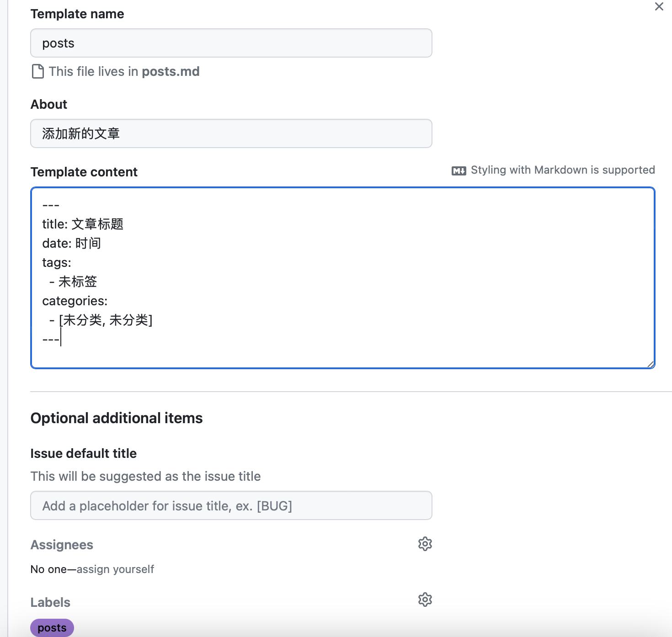
Task: Click the file icon beside posts.md
Action: click(x=37, y=71)
